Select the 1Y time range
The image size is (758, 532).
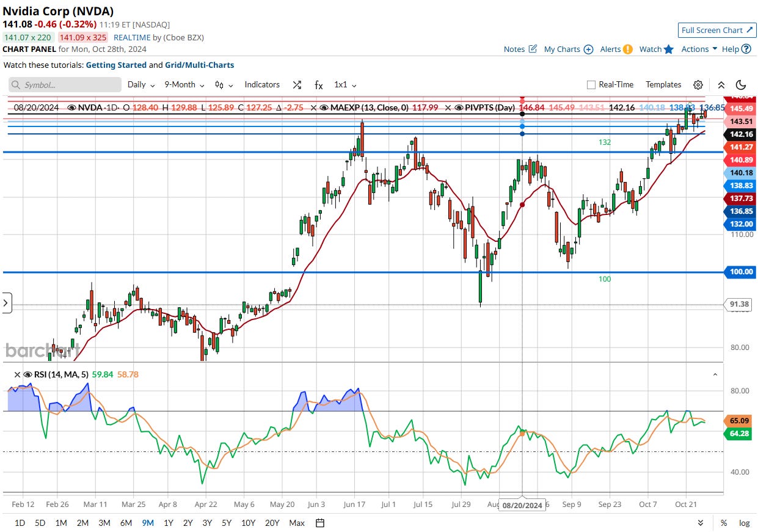tap(169, 523)
